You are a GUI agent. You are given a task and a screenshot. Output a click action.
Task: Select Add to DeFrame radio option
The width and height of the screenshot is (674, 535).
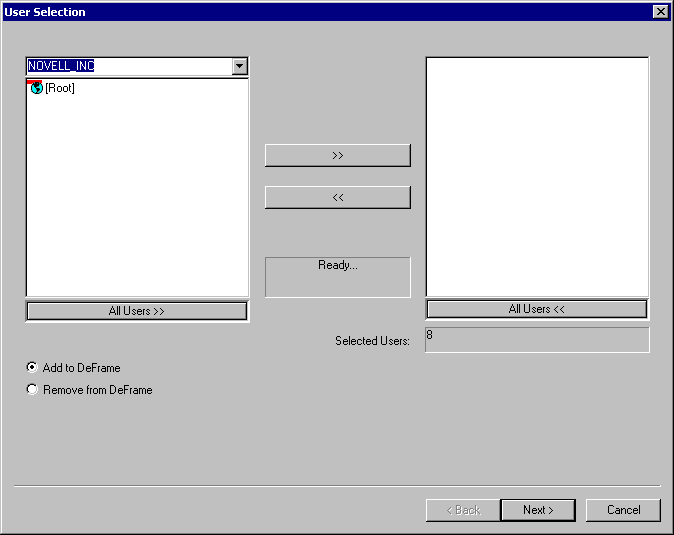coord(73,368)
